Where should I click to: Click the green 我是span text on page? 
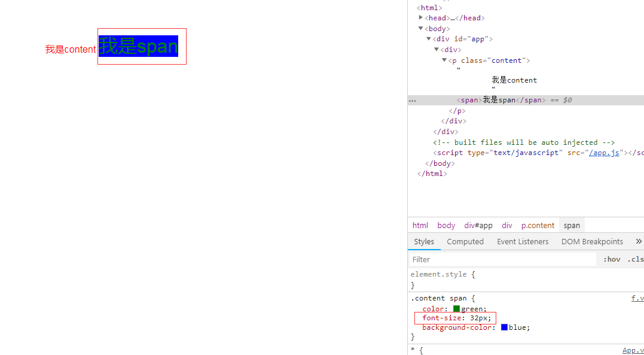138,45
